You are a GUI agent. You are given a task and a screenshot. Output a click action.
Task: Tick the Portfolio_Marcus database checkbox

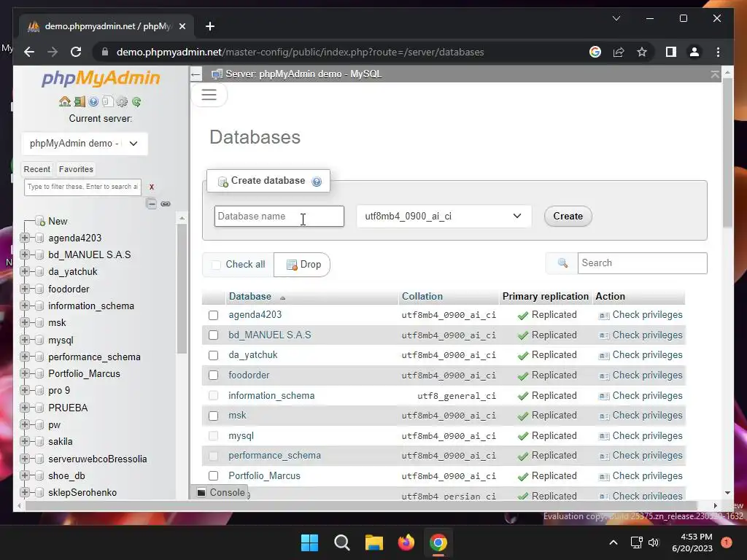(214, 475)
